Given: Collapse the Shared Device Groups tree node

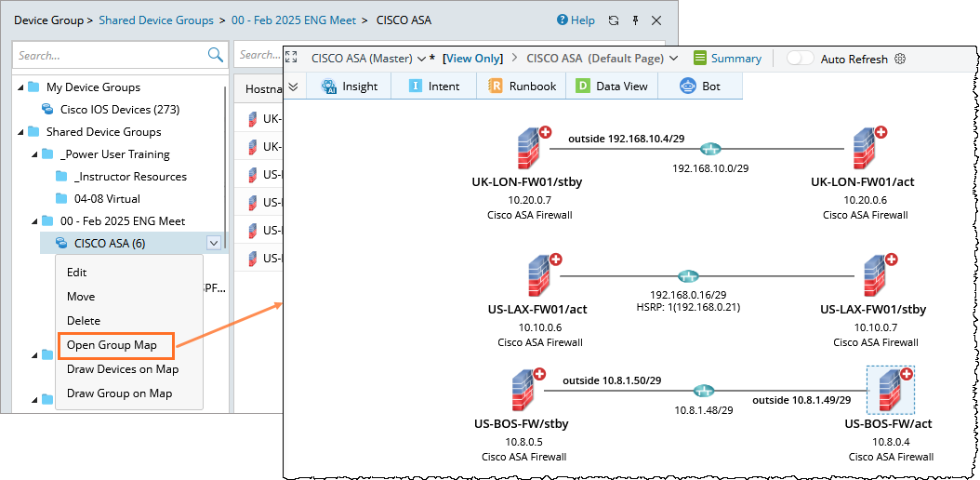Looking at the screenshot, I should [x=20, y=132].
